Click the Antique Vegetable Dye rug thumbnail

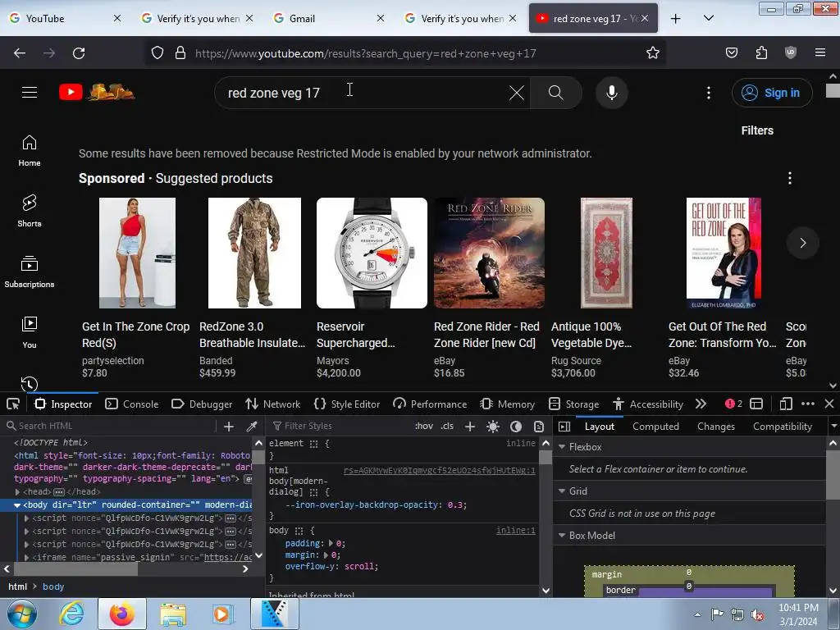606,253
